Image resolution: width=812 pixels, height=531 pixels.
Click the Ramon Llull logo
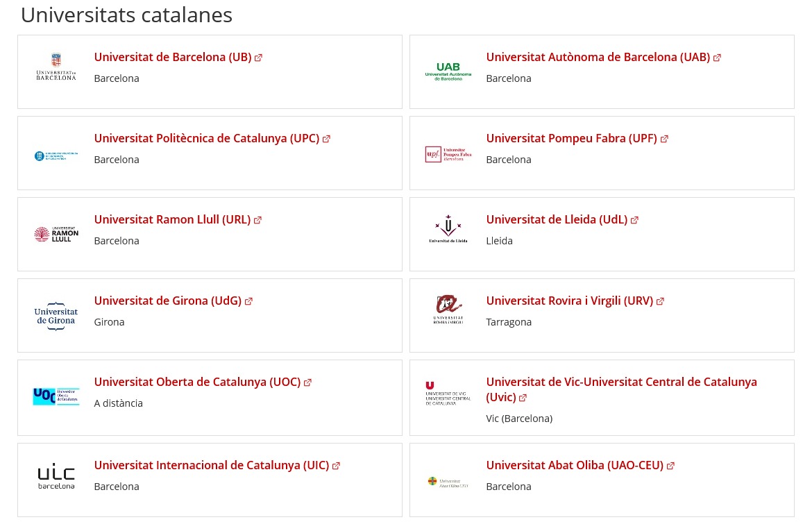56,235
